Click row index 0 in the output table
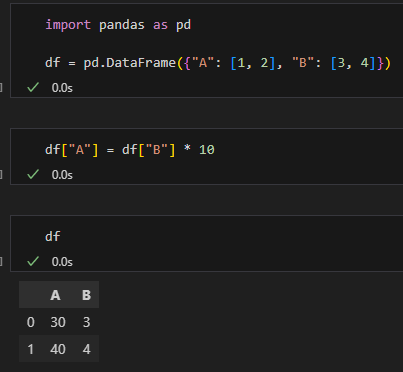 (x=30, y=322)
